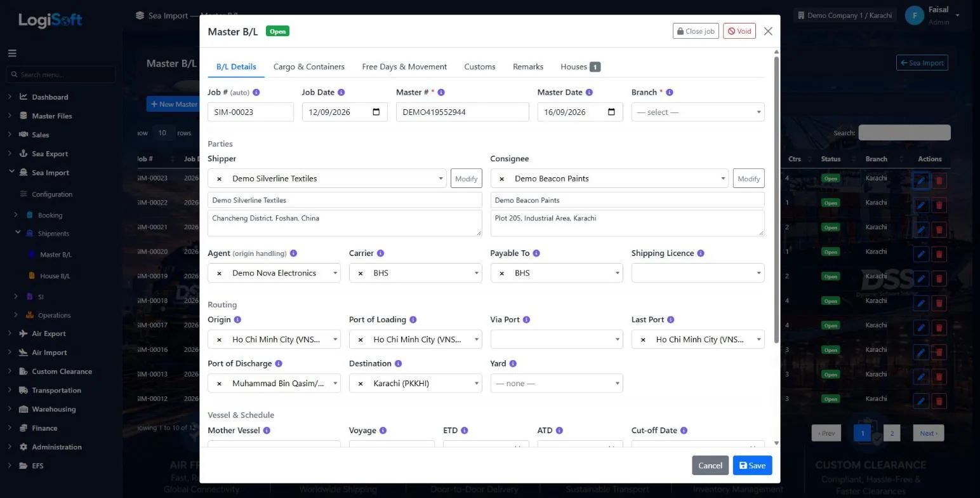Viewport: 980px width, 498px height.
Task: Open the Job Date calendar picker icon
Action: (x=376, y=112)
